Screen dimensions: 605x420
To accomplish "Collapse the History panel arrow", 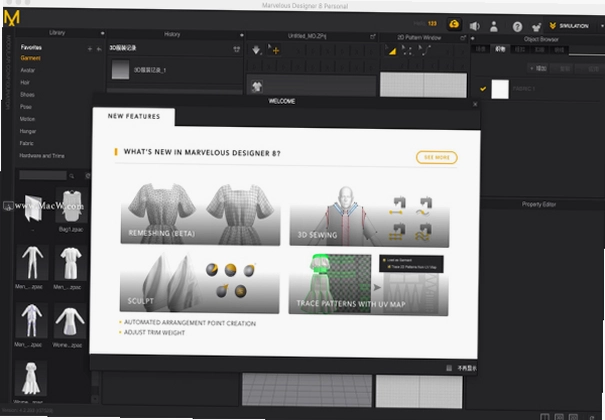I will 242,35.
